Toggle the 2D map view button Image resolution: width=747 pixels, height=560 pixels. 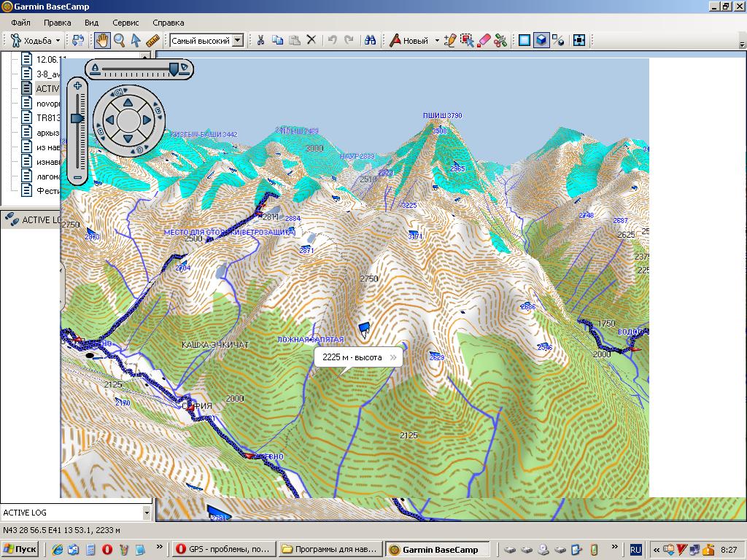point(524,41)
